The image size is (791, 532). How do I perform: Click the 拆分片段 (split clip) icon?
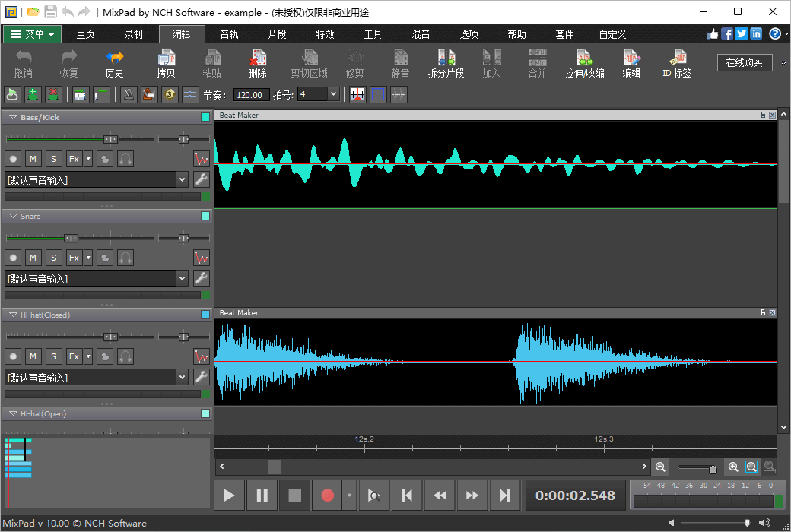(446, 63)
